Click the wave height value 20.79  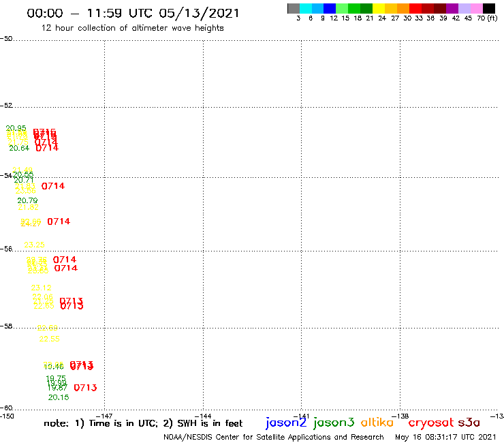coord(28,201)
